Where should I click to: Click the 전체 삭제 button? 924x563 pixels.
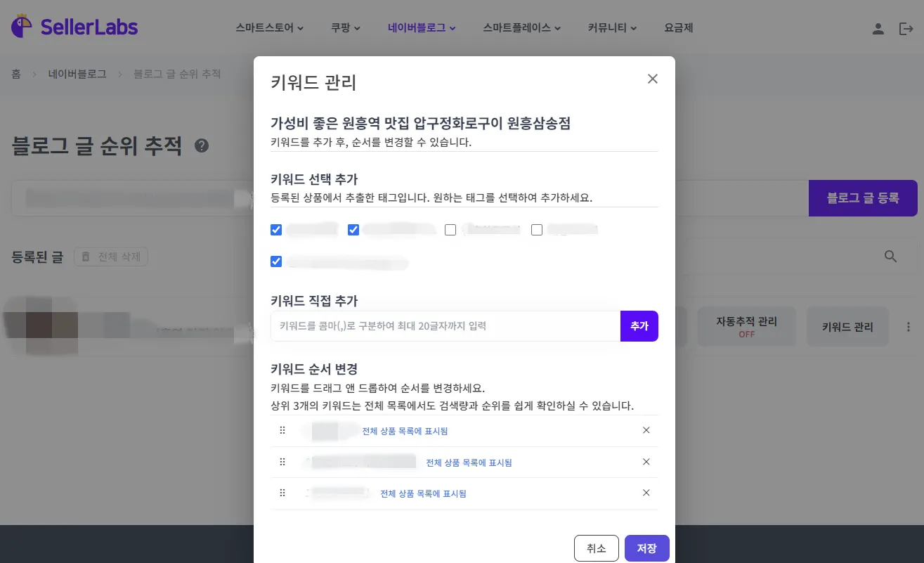click(111, 257)
